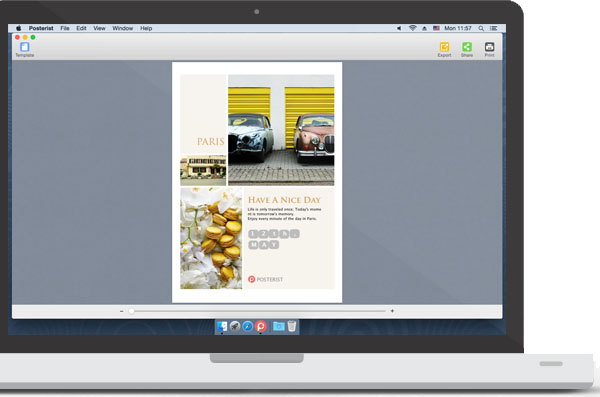Viewport: 600px width, 397px height.
Task: Close the Posterist window
Action: tap(17, 37)
